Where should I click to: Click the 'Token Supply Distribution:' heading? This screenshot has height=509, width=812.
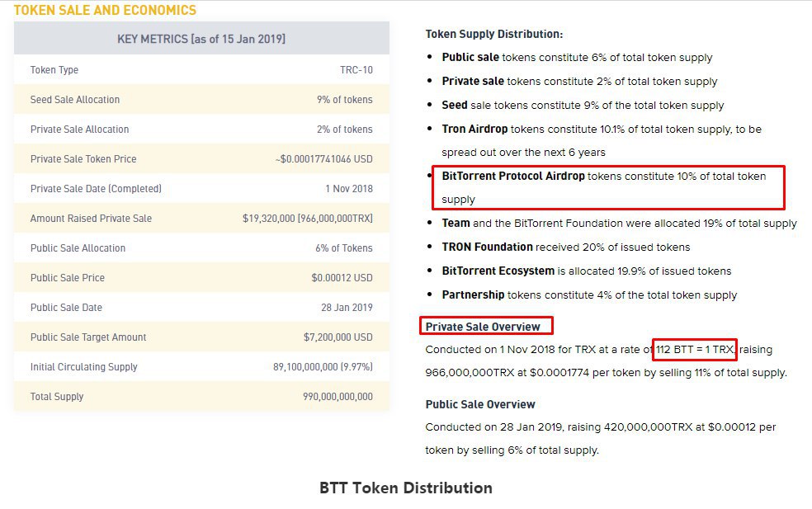[494, 34]
